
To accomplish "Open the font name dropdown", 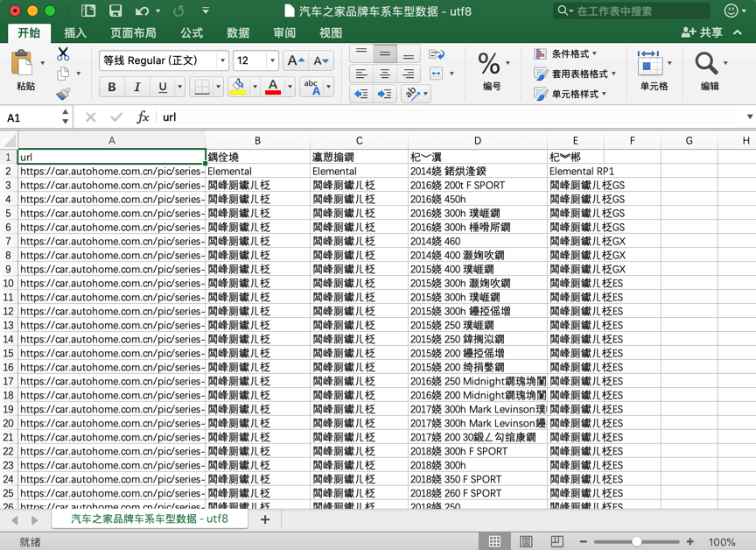I will click(x=222, y=60).
